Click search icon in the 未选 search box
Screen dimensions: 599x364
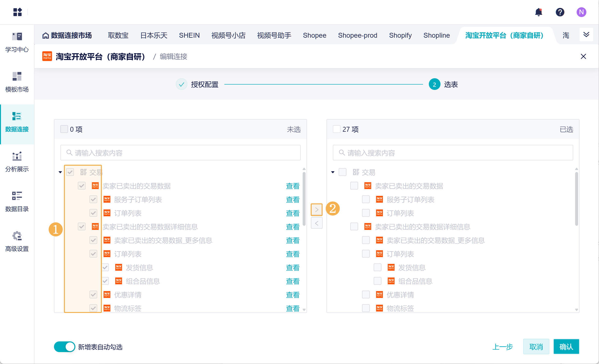(x=69, y=153)
